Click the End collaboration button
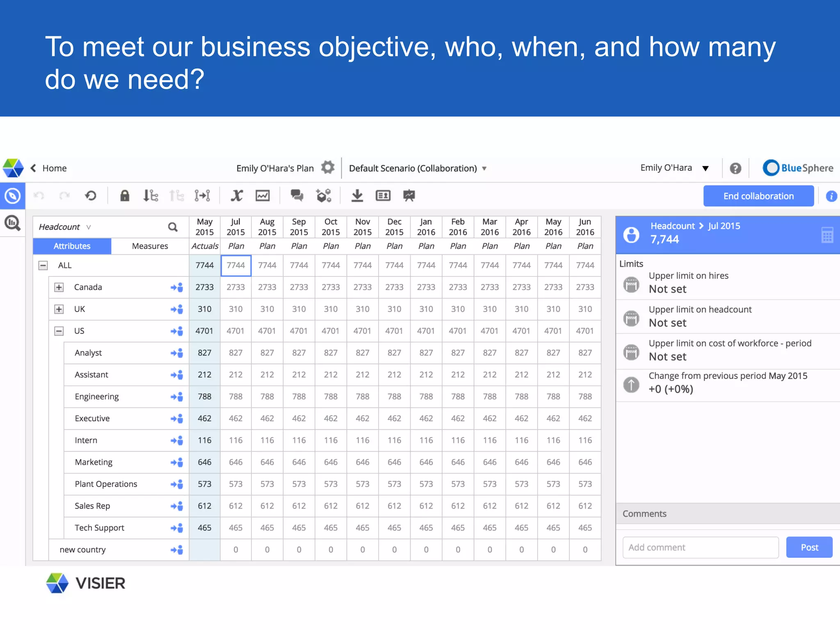This screenshot has height=630, width=840. pos(758,196)
